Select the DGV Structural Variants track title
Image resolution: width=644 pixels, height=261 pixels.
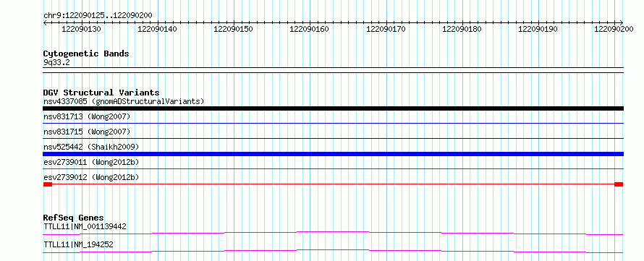[101, 93]
